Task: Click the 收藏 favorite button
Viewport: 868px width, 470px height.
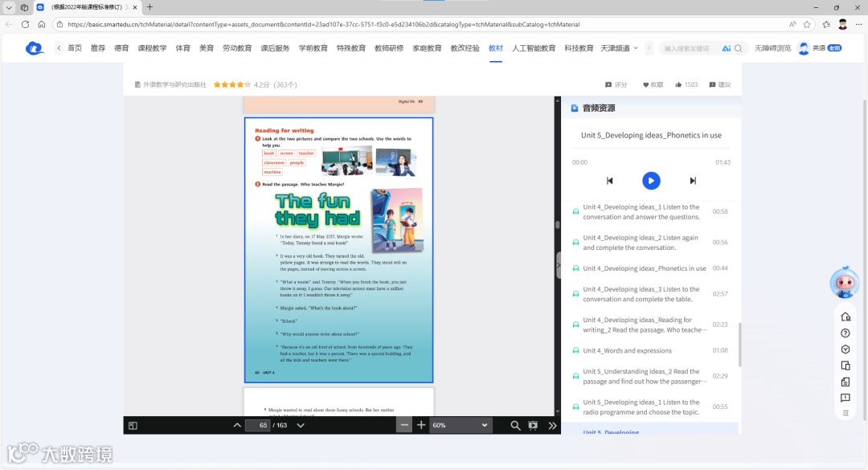Action: click(x=653, y=84)
